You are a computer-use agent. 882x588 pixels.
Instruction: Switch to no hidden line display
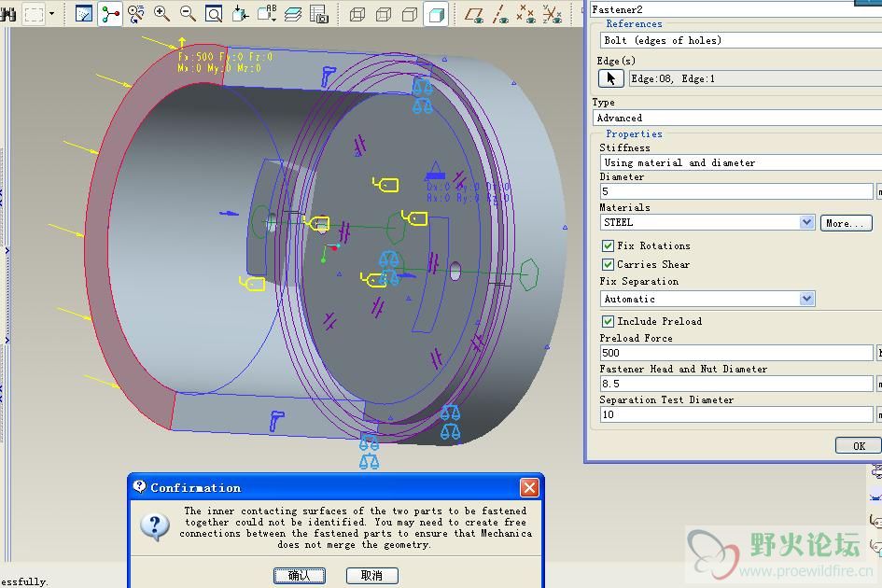point(410,15)
